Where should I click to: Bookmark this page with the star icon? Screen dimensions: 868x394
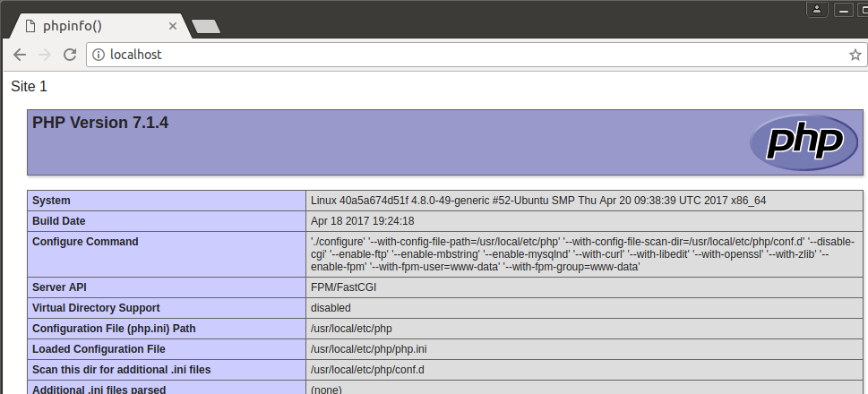[x=855, y=55]
